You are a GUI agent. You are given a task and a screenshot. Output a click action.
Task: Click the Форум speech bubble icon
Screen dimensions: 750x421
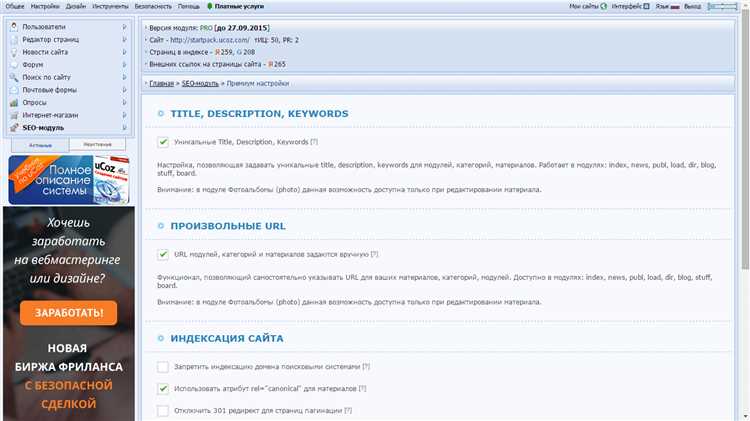click(x=14, y=65)
